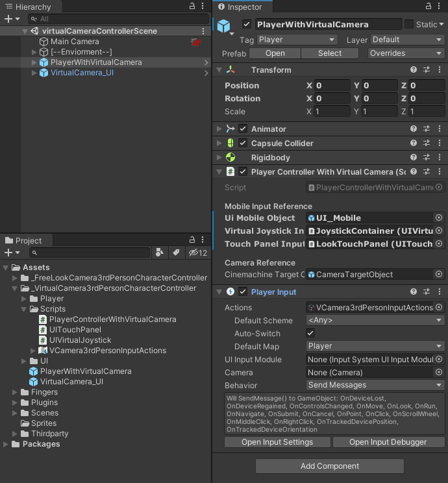This screenshot has width=448, height=483.
Task: Click Open Input Debugger button
Action: tap(388, 442)
